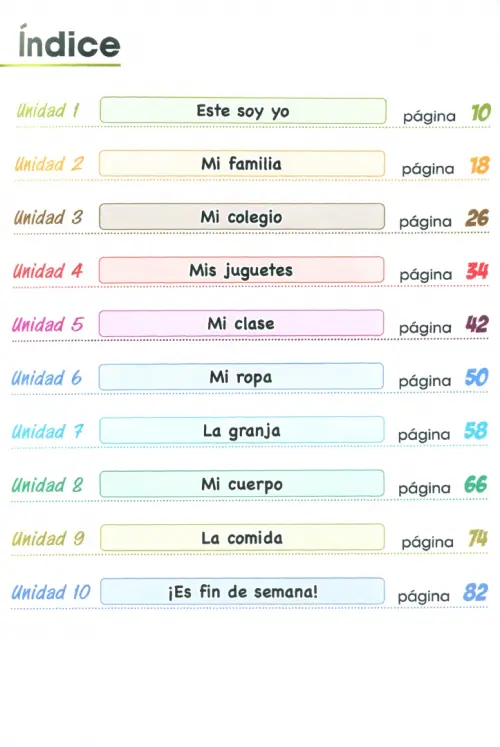Jump to page number 34
The height and width of the screenshot is (747, 500).
[x=477, y=272]
